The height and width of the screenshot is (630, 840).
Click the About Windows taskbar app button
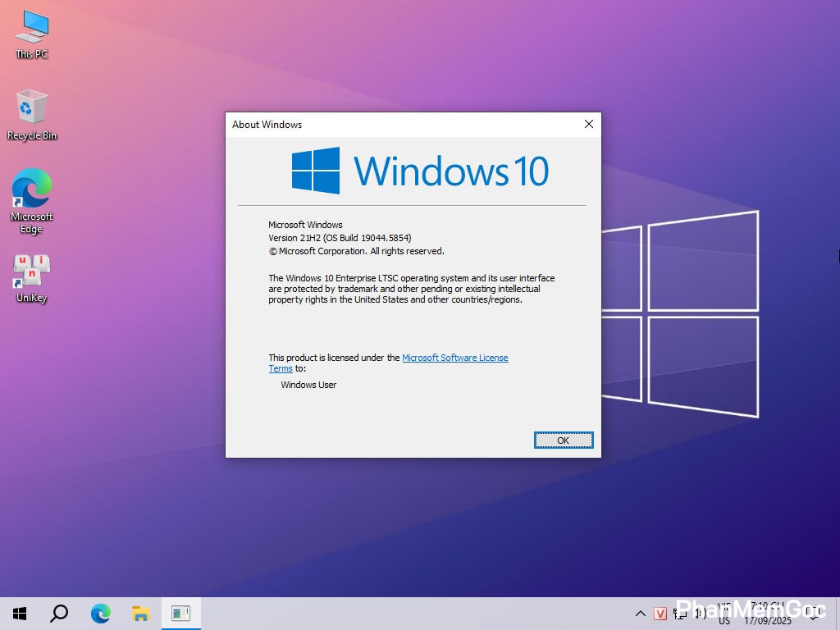[180, 614]
